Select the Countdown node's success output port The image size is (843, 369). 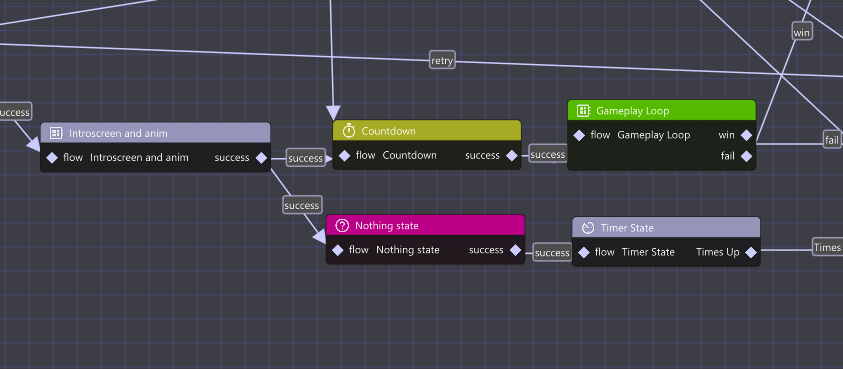(x=512, y=155)
